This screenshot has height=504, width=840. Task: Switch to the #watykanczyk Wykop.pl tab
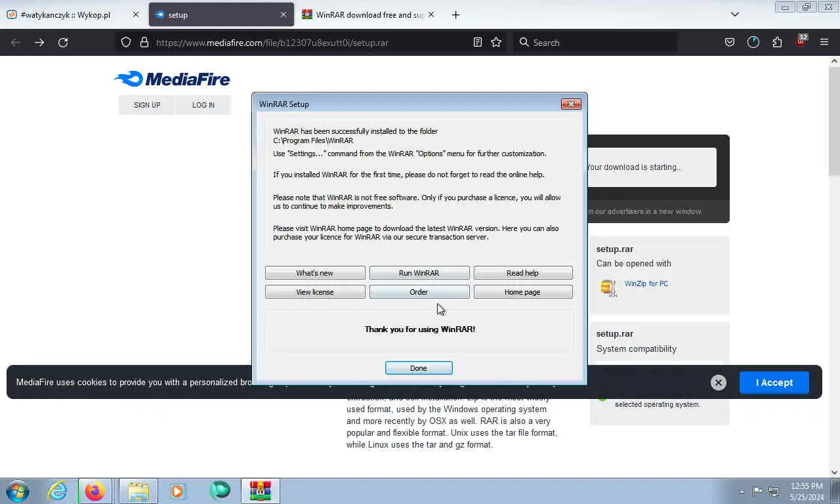click(66, 14)
